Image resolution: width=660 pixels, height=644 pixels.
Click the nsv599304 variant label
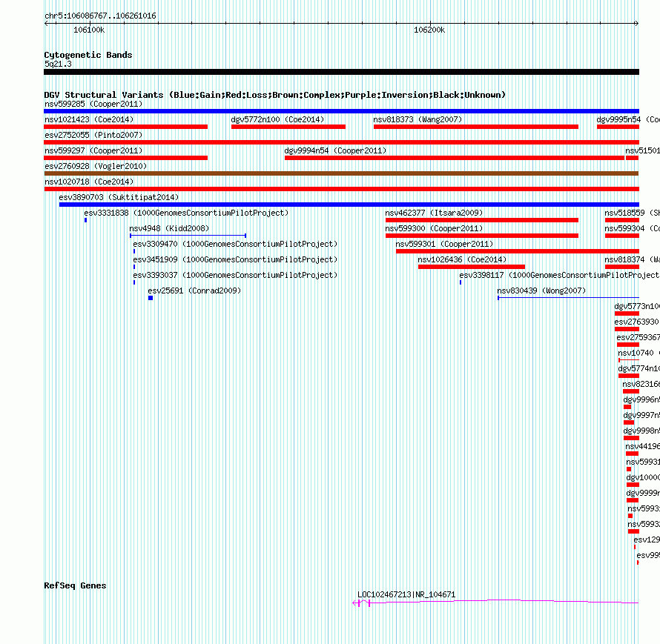point(633,228)
